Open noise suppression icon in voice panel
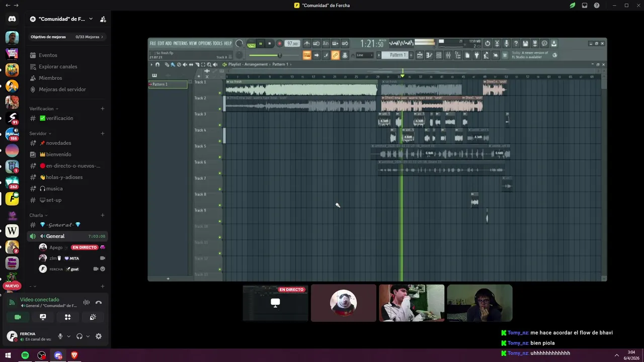Screen dimensions: 644x362 [x=87, y=302]
